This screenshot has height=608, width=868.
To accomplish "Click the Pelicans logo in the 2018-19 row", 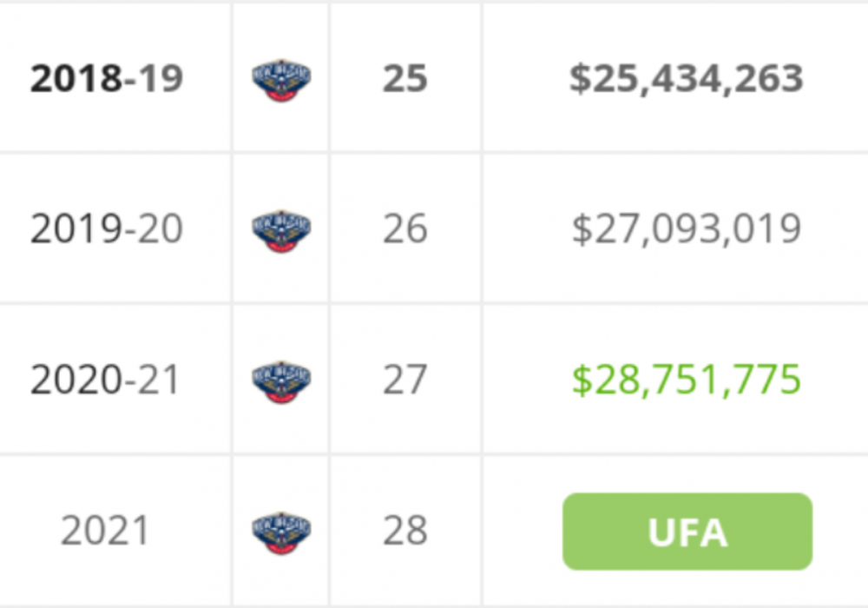I will click(280, 80).
